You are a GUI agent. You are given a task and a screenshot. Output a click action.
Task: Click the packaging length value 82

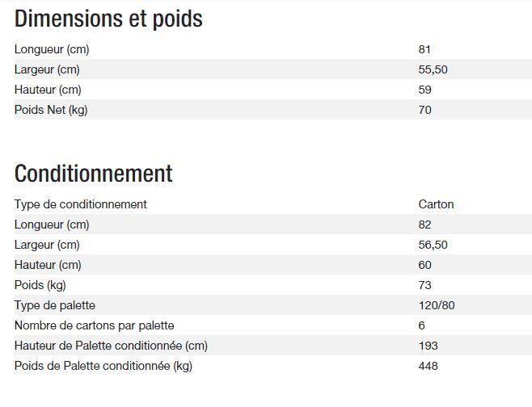(x=424, y=224)
